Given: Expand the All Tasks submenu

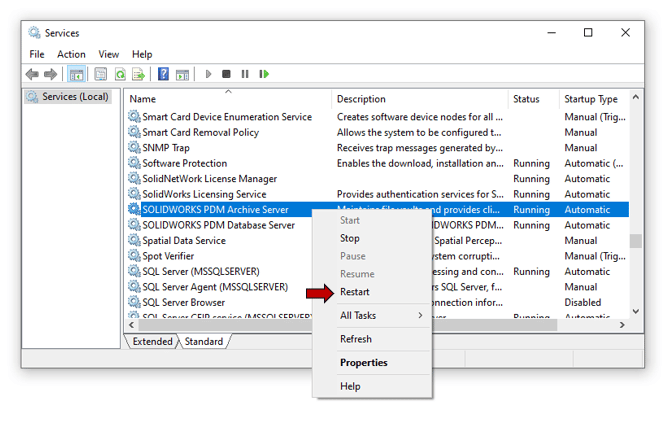Looking at the screenshot, I should point(372,315).
